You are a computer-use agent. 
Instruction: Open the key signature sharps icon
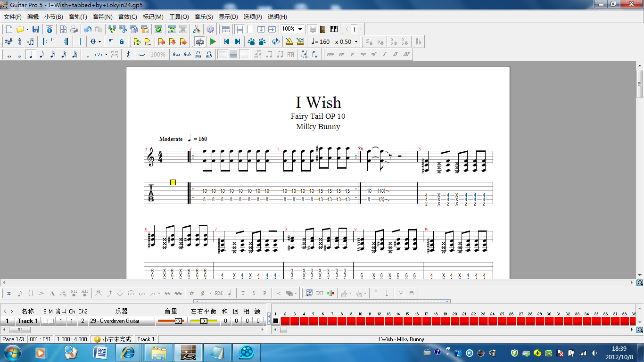[x=8, y=41]
